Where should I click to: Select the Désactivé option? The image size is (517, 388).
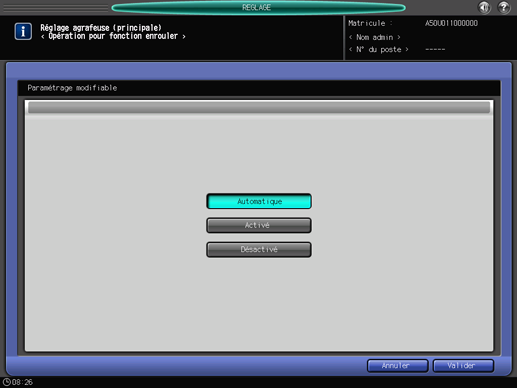[259, 249]
